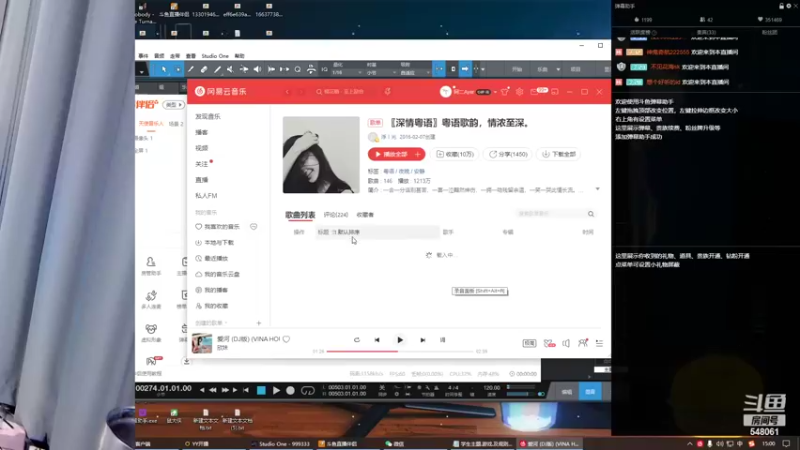Open Discover Music in NetEase sidebar

pos(208,116)
